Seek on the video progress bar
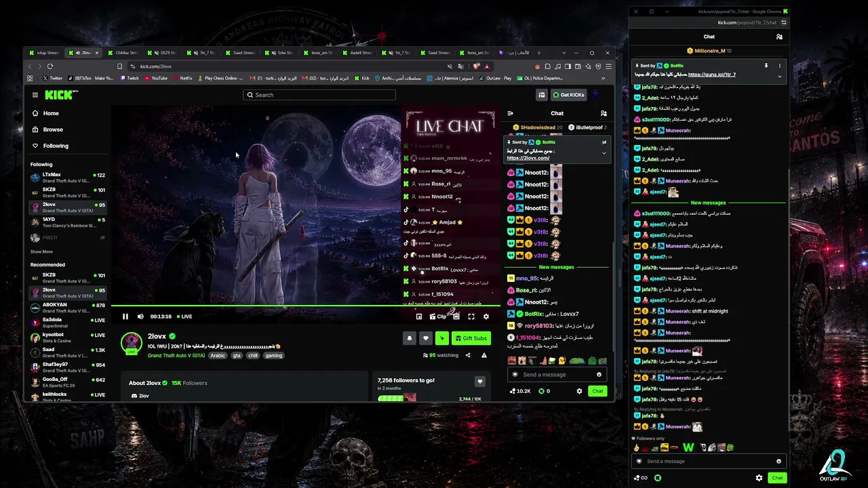Image resolution: width=868 pixels, height=488 pixels. [x=306, y=306]
